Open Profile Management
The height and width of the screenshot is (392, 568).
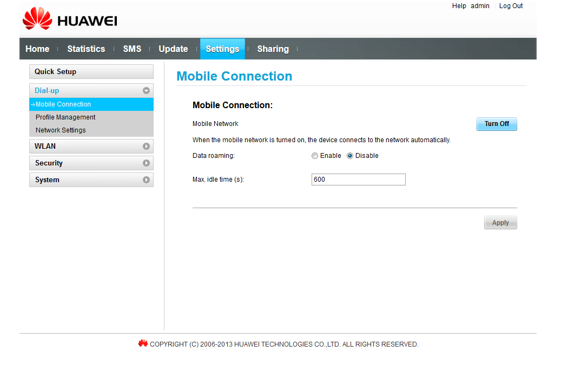65,117
